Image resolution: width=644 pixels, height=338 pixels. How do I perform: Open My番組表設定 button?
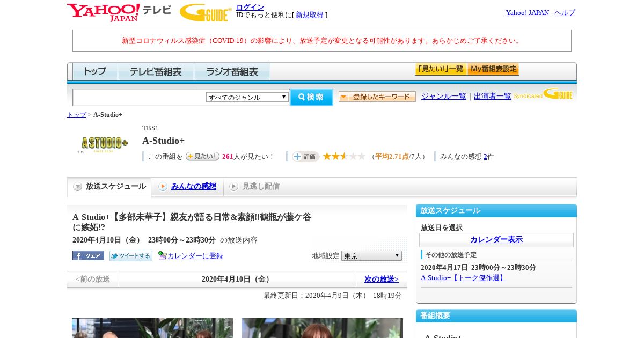pyautogui.click(x=493, y=69)
